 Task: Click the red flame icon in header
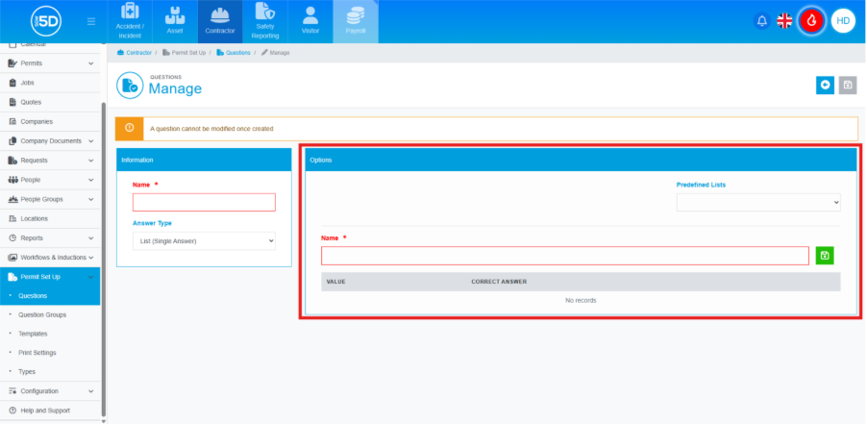click(812, 20)
